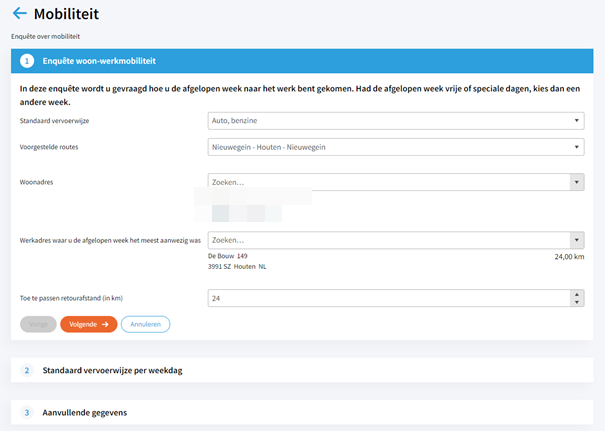This screenshot has width=605, height=431.
Task: Decrease retourafstand with the down arrow
Action: 577,302
